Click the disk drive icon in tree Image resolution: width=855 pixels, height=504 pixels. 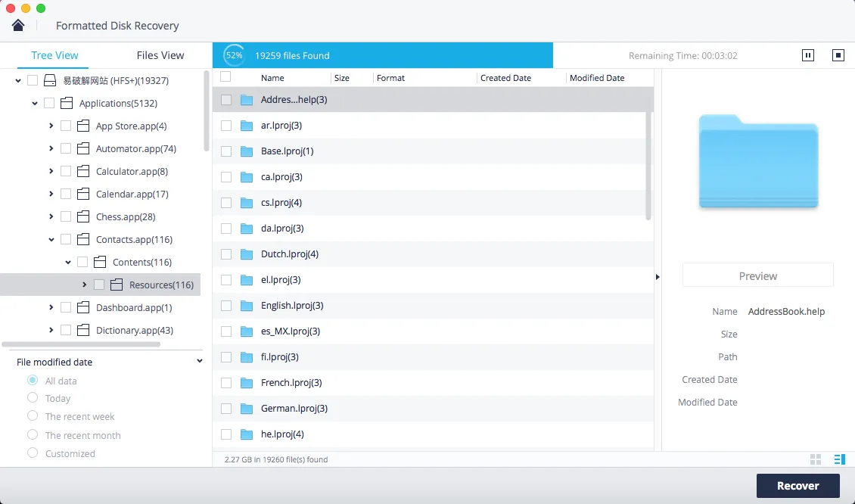50,81
